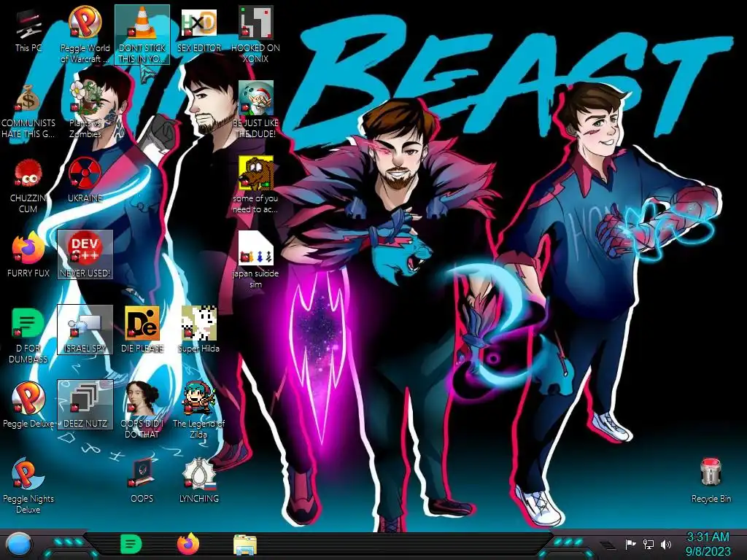This screenshot has width=747, height=560.
Task: Open the green chat app in taskbar
Action: (x=131, y=544)
